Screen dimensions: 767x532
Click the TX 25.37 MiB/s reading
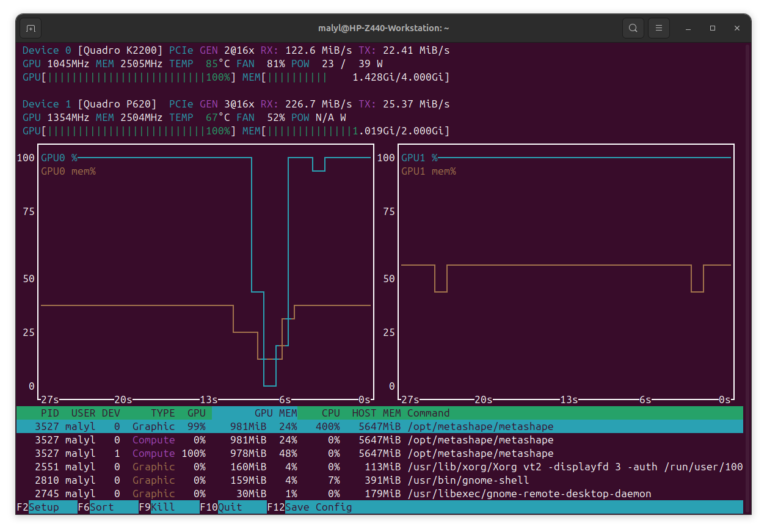tap(404, 104)
